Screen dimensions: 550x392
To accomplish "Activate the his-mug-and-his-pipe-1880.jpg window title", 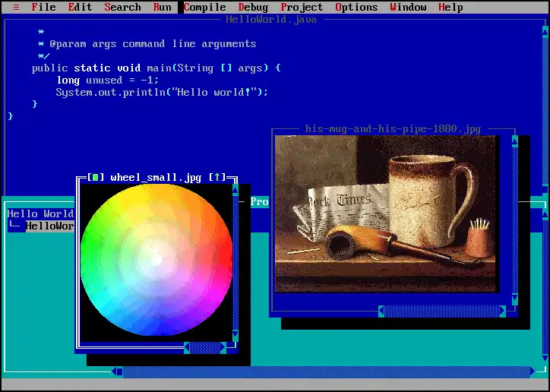I will click(393, 129).
